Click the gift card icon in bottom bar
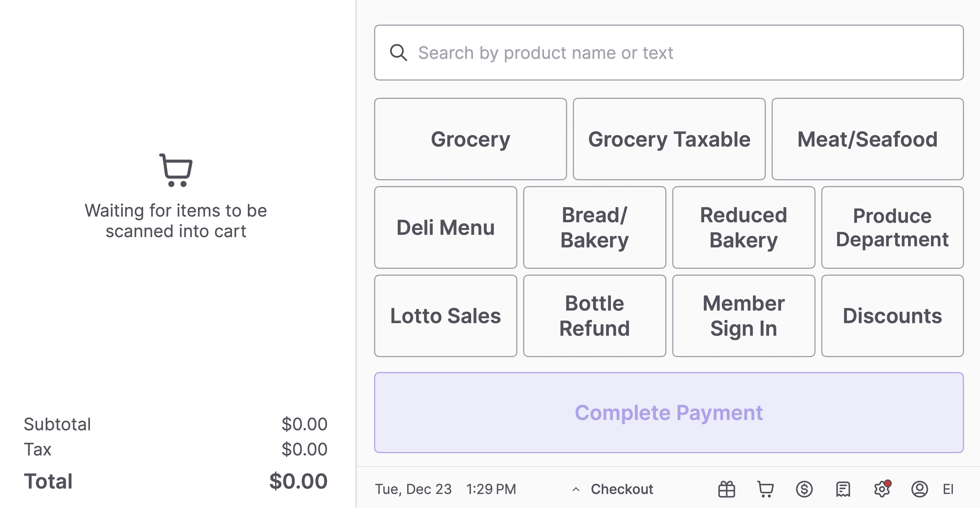Viewport: 980px width, 508px height. (x=726, y=489)
